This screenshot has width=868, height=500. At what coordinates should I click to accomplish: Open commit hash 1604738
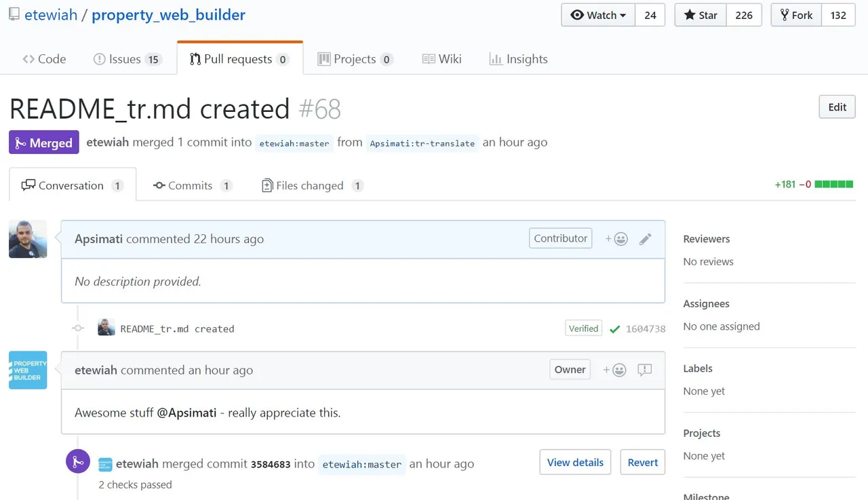tap(646, 328)
